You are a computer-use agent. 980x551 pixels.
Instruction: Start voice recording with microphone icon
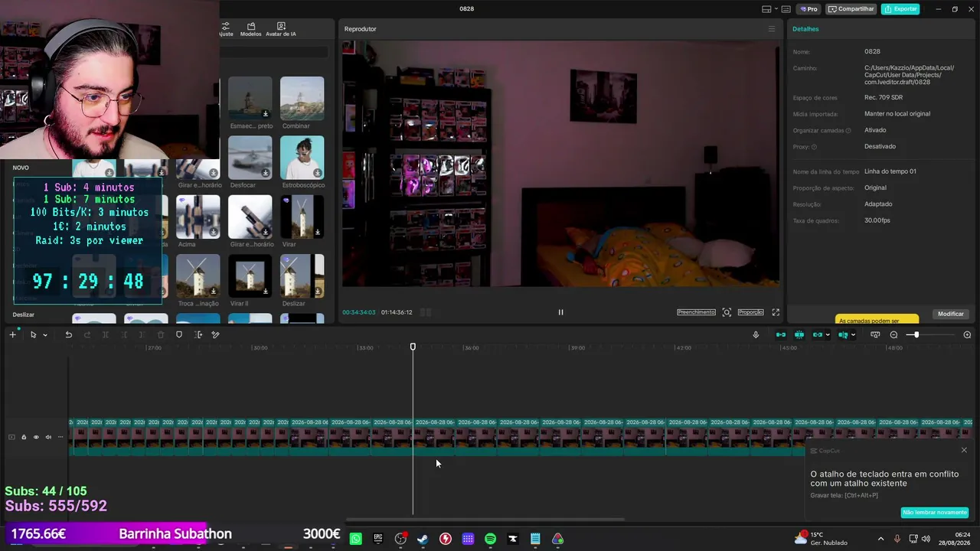tap(756, 334)
